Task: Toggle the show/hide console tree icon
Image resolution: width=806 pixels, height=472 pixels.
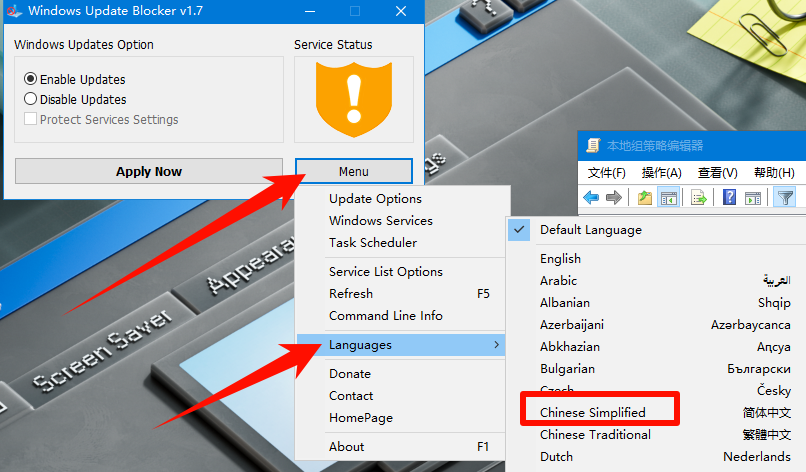Action: coord(669,197)
